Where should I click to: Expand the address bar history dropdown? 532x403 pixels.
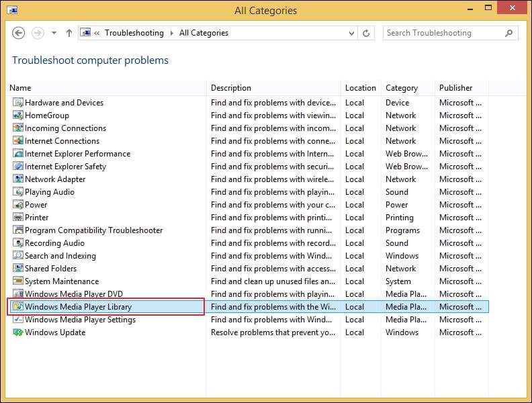click(351, 33)
